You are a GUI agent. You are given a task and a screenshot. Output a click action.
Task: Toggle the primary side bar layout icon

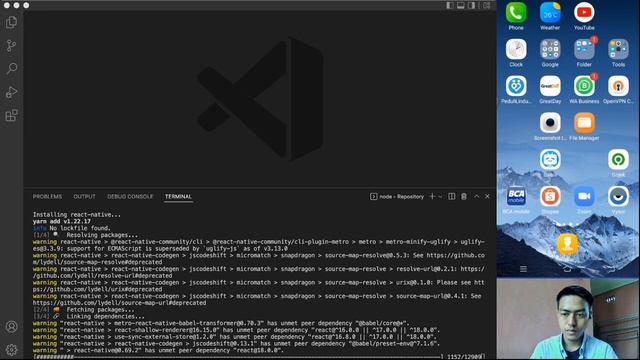pos(450,5)
